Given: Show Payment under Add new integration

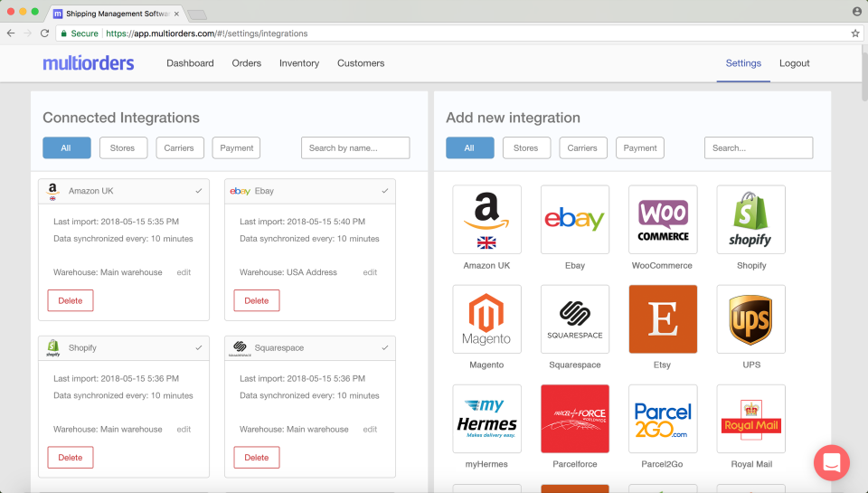Looking at the screenshot, I should point(639,148).
